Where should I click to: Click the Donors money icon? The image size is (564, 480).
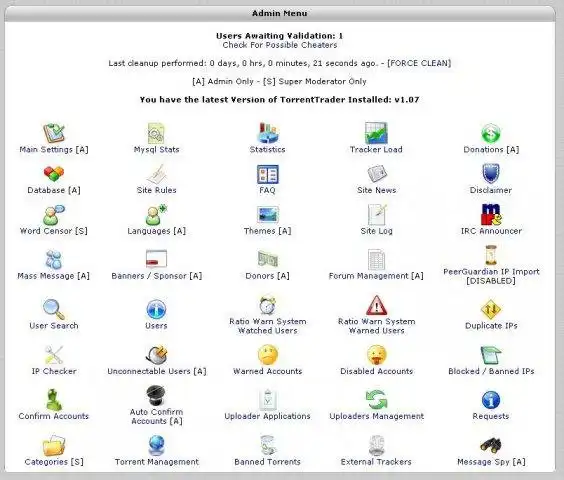tap(267, 259)
